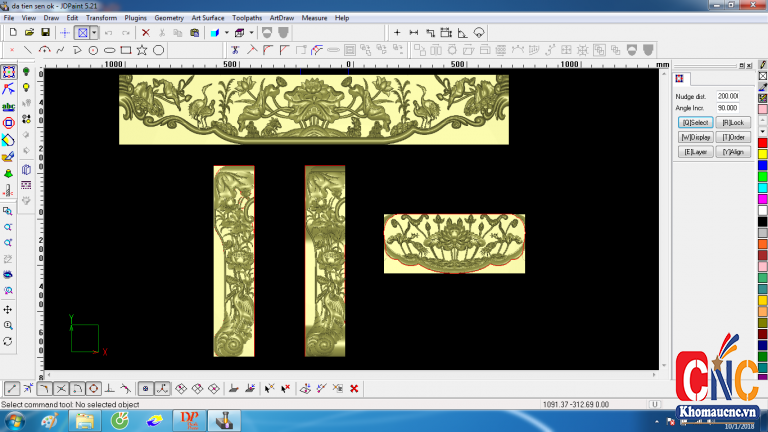Screen dimensions: 768x432
Task: Select the straight line drawing tool
Action: (x=28, y=50)
